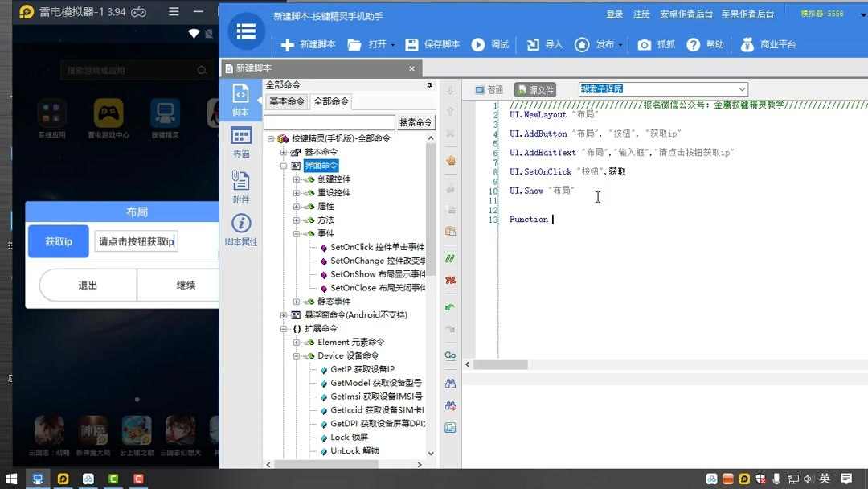Click the pin icon above the command tree
868x489 pixels.
(428, 84)
